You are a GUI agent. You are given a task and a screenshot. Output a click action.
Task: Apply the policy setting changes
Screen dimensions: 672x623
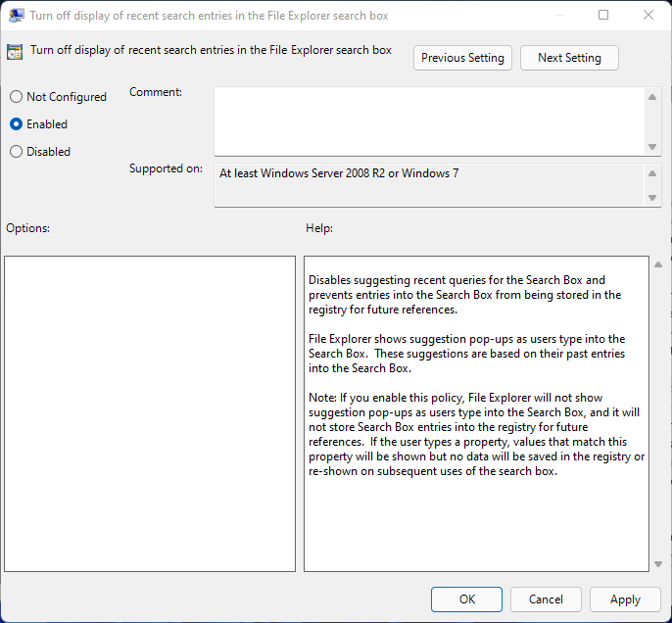625,599
